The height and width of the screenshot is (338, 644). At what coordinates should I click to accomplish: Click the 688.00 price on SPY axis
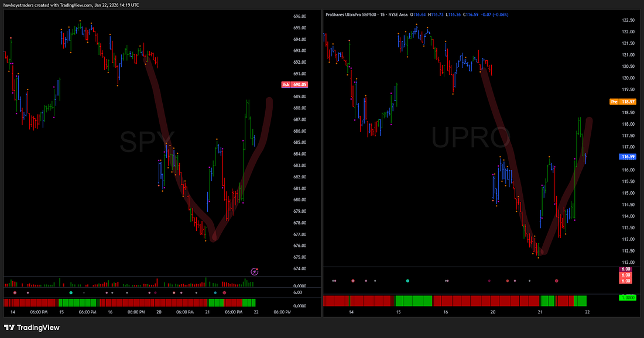[x=300, y=108]
